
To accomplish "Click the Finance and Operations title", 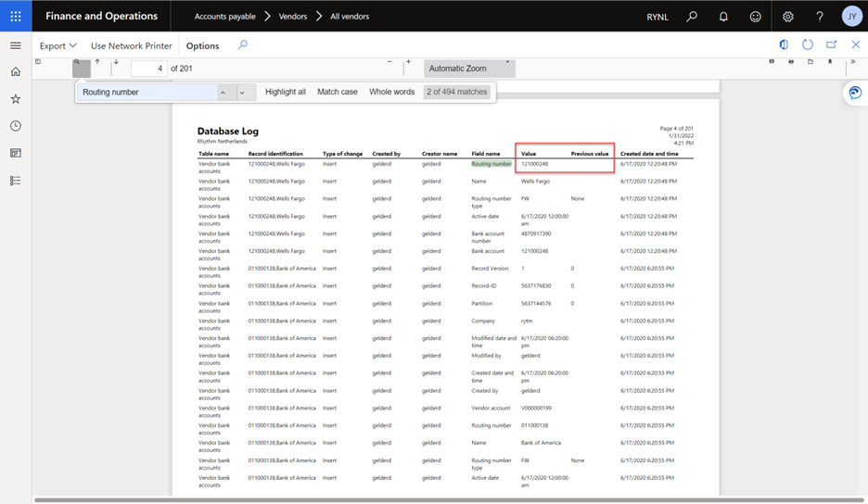I will point(101,16).
